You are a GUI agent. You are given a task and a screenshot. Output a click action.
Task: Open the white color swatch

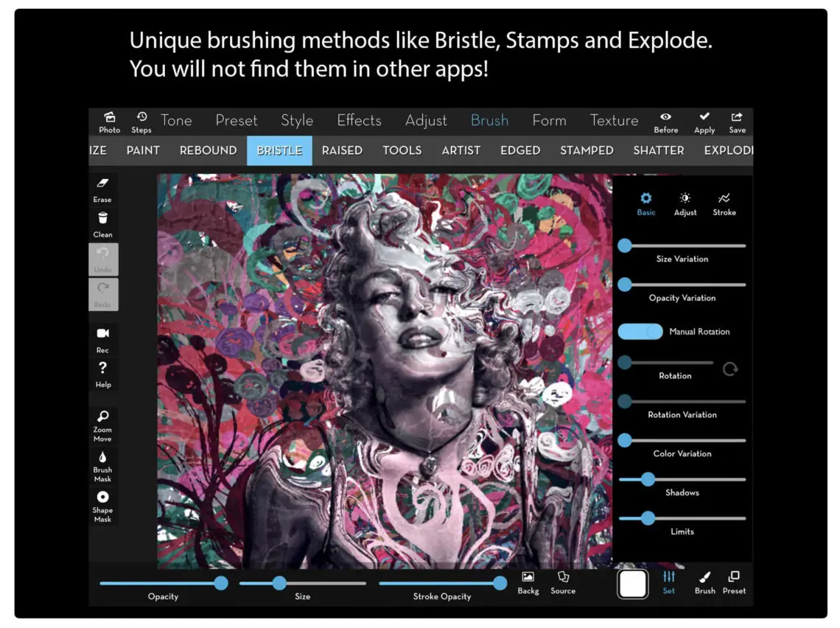(x=632, y=584)
